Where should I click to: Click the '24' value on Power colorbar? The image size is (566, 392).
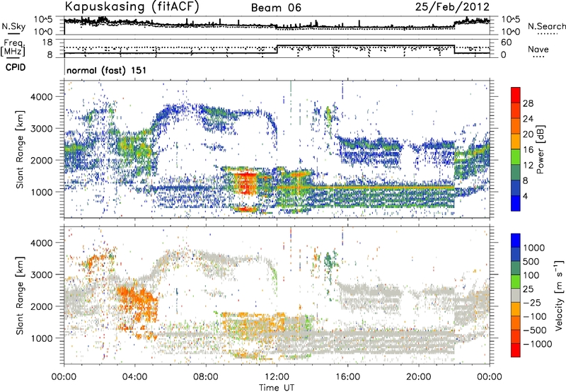(528, 119)
